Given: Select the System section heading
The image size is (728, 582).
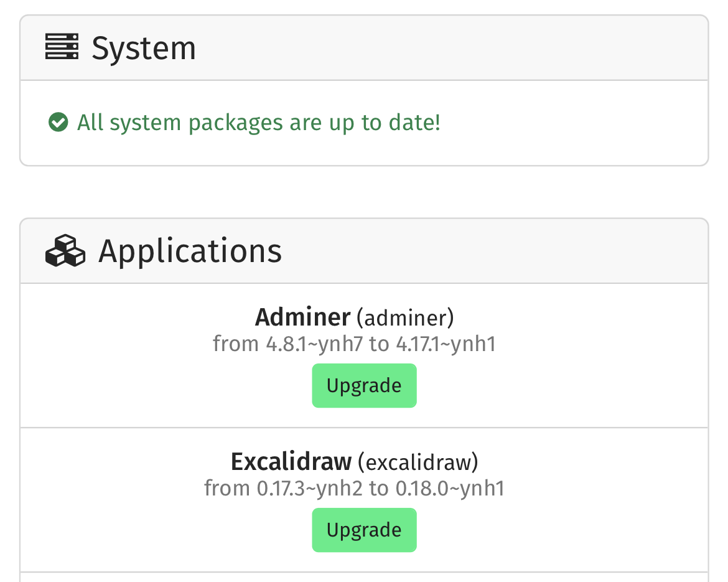Looking at the screenshot, I should 144,48.
